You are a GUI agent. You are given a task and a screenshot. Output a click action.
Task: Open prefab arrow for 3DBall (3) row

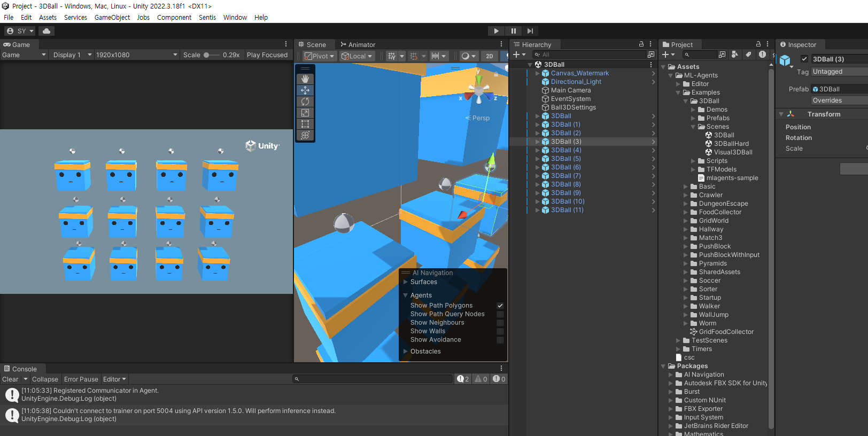tap(653, 142)
